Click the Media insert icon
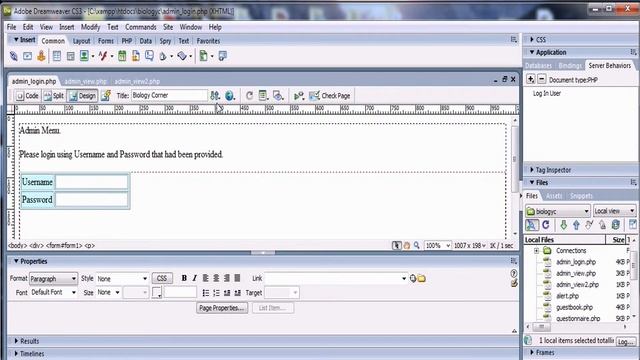This screenshot has height=360, width=640. tap(103, 56)
